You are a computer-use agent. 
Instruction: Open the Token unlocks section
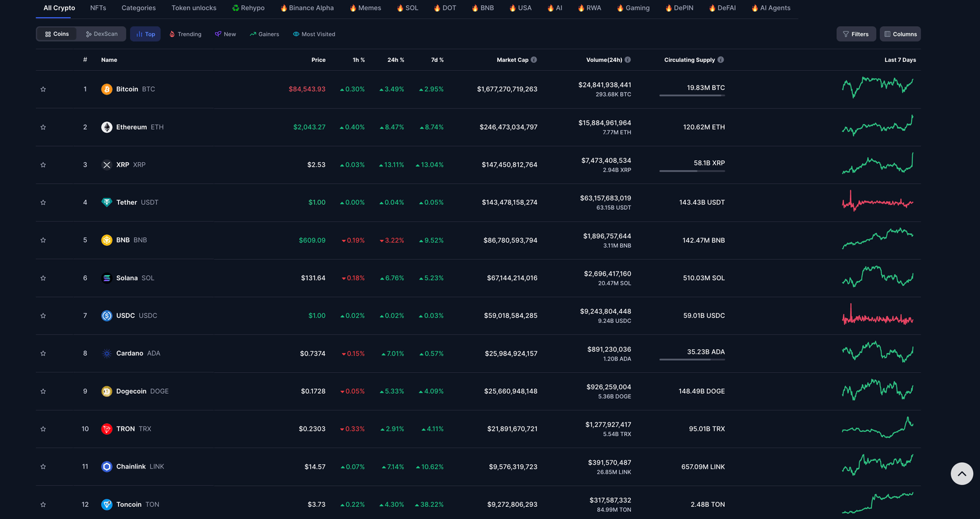pos(194,8)
